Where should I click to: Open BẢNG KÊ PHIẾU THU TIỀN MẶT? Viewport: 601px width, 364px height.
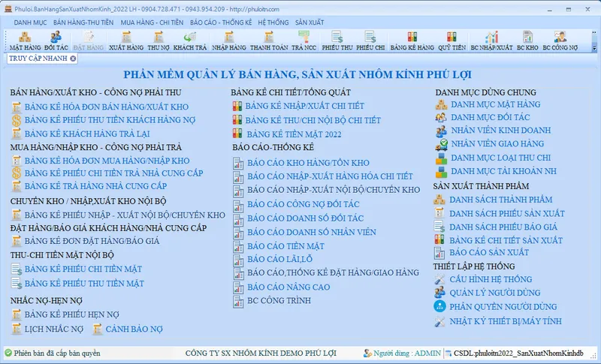84,284
